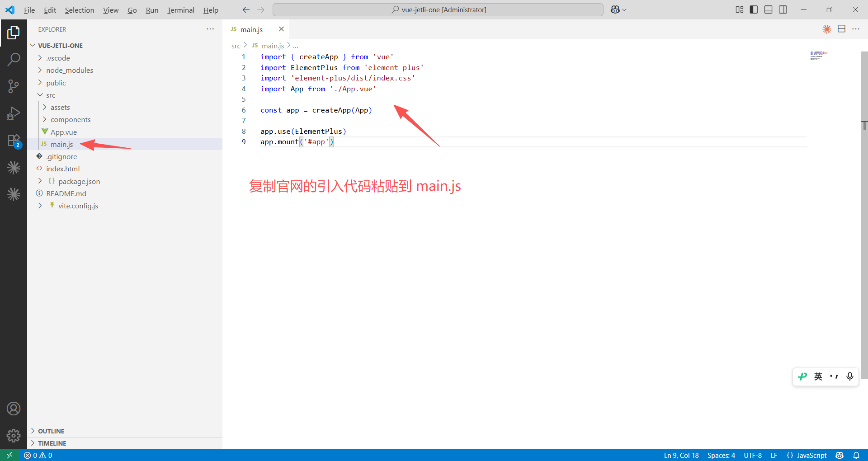
Task: Click src in the breadcrumb path
Action: tap(236, 46)
